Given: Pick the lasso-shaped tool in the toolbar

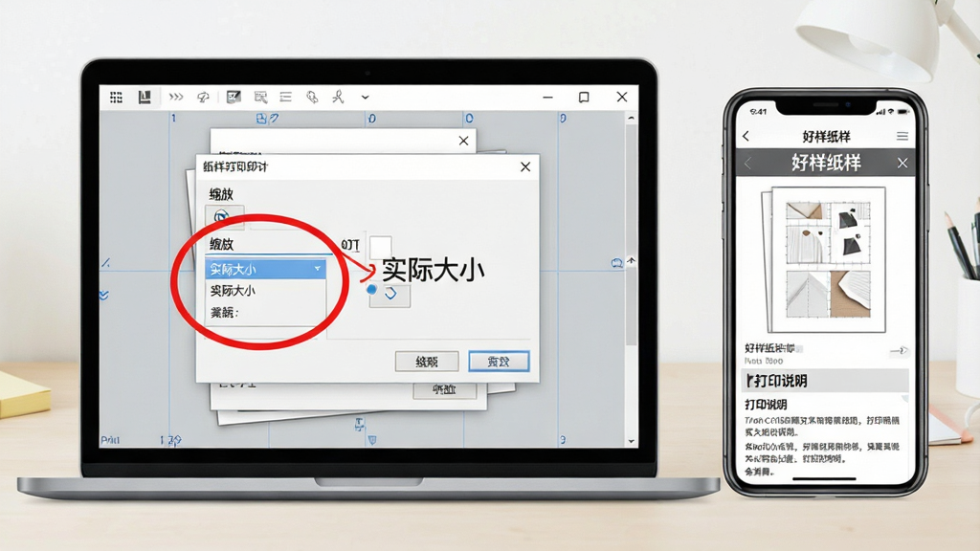Looking at the screenshot, I should coord(203,97).
